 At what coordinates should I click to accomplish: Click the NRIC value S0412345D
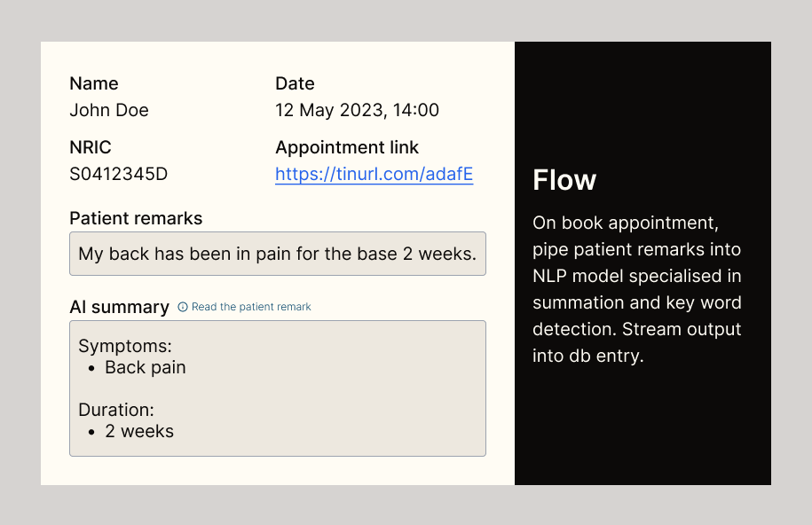point(118,174)
